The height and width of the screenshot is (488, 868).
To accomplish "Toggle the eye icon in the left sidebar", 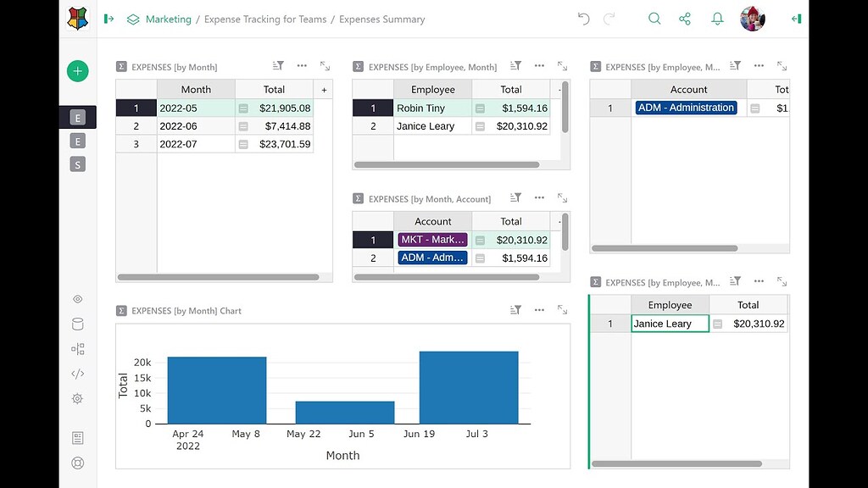I will (x=77, y=299).
